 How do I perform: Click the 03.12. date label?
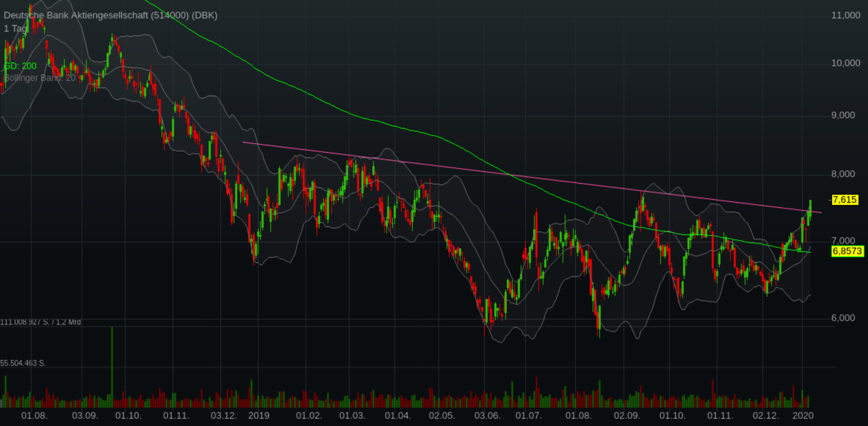224,416
